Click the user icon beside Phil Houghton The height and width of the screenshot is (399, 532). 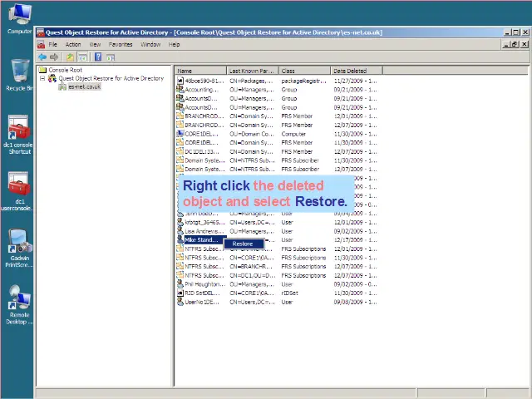180,284
